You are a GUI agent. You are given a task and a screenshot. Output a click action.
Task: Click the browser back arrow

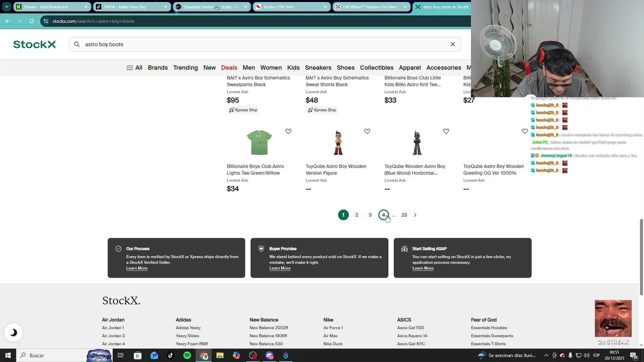(7, 21)
